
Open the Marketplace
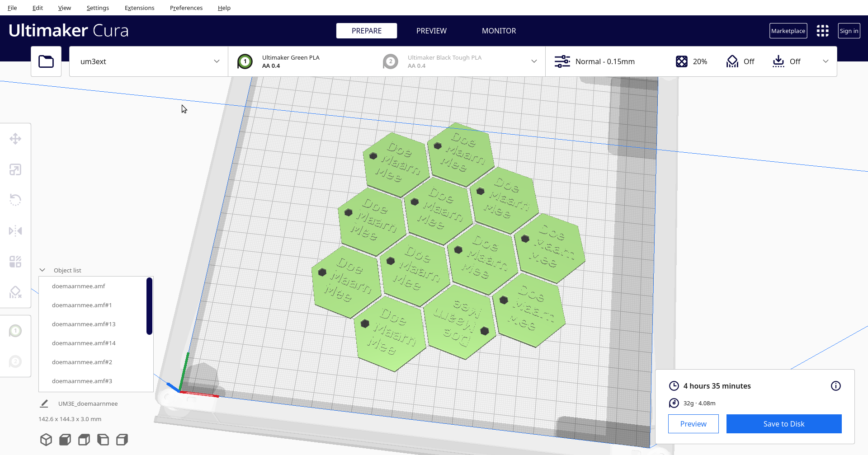click(x=788, y=31)
